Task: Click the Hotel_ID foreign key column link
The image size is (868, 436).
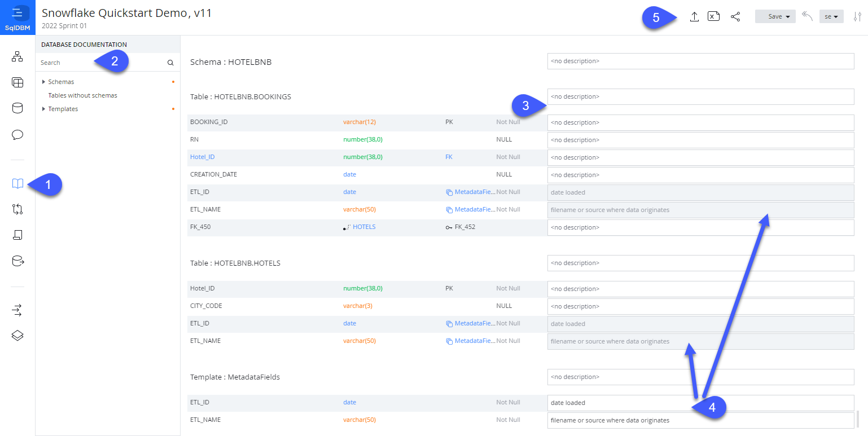Action: coord(202,157)
